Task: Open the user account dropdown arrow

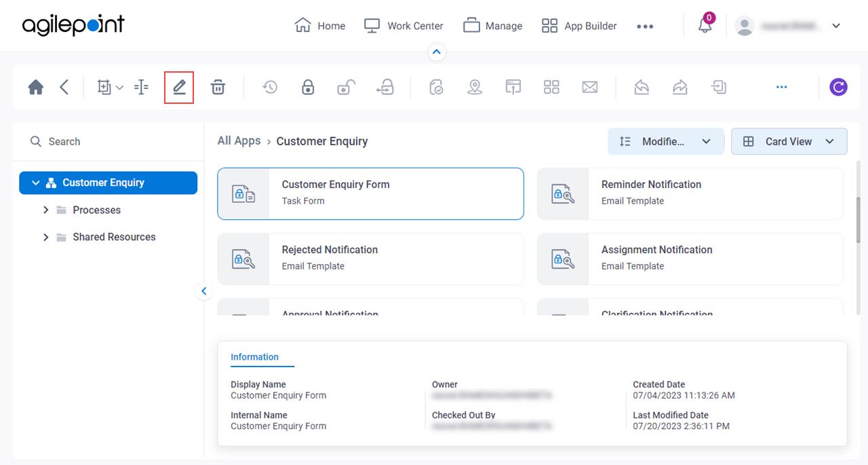Action: click(x=836, y=26)
